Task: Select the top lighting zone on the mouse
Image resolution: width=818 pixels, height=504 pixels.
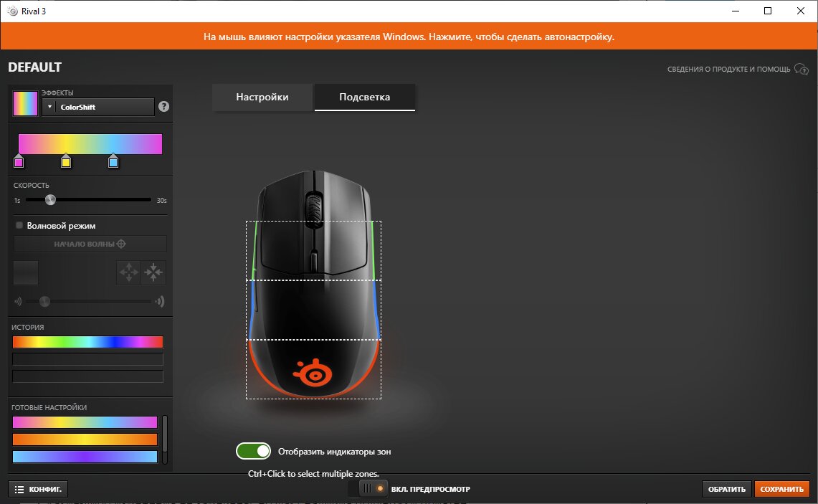Action: pos(313,250)
